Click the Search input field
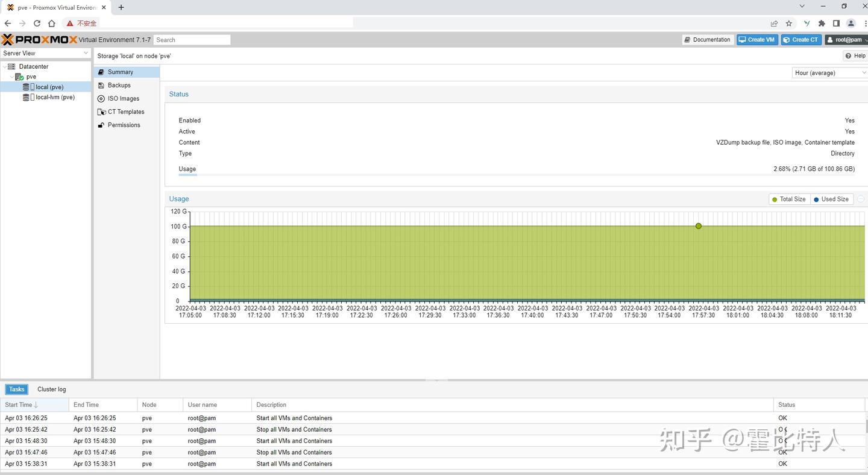 (192, 40)
